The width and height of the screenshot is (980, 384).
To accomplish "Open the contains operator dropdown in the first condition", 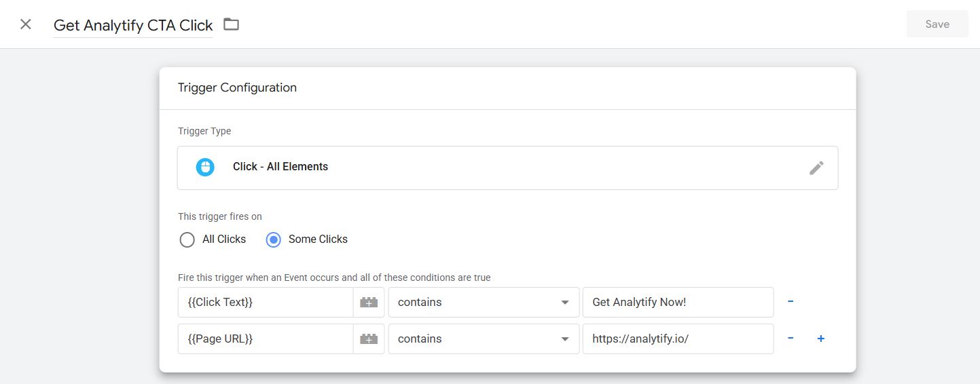I will 484,302.
